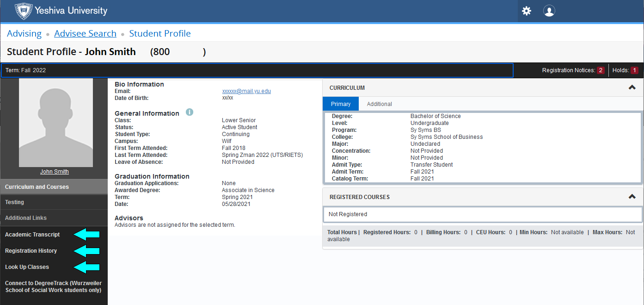
Task: Click the student email address link
Action: point(246,91)
